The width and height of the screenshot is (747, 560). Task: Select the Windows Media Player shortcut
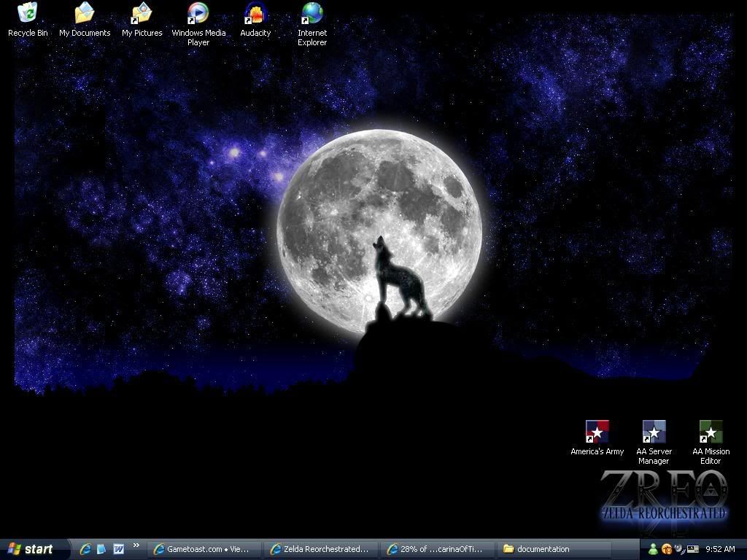pos(198,24)
